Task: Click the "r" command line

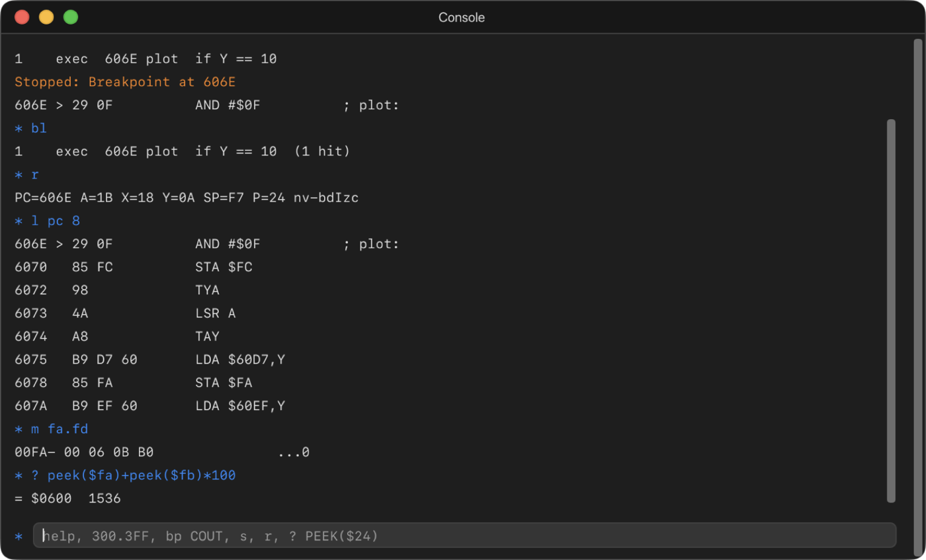Action: click(x=26, y=175)
